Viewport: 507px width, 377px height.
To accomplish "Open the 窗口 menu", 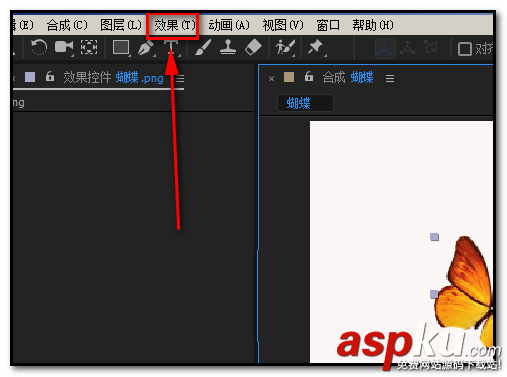I will 328,25.
